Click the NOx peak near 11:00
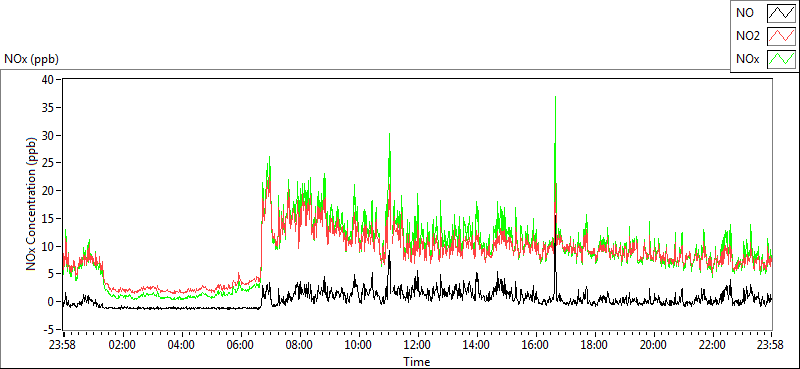800x369 pixels. (x=389, y=135)
